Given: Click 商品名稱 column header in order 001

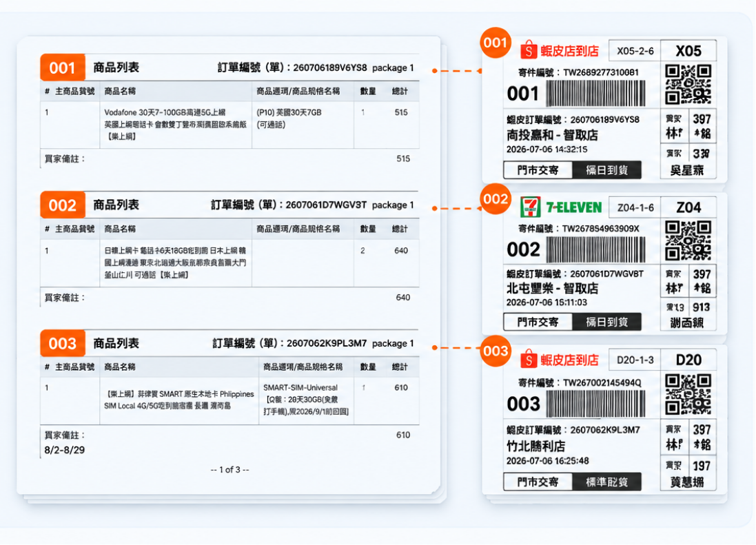Looking at the screenshot, I should [120, 91].
